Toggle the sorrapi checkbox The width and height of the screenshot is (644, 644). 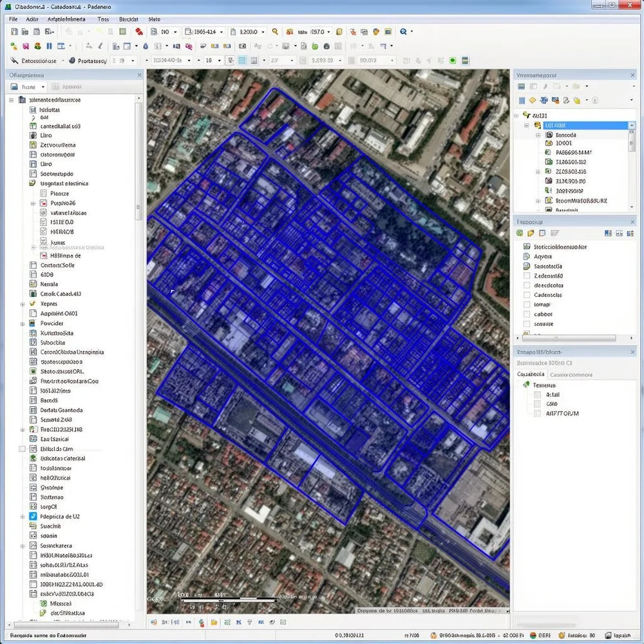click(527, 305)
